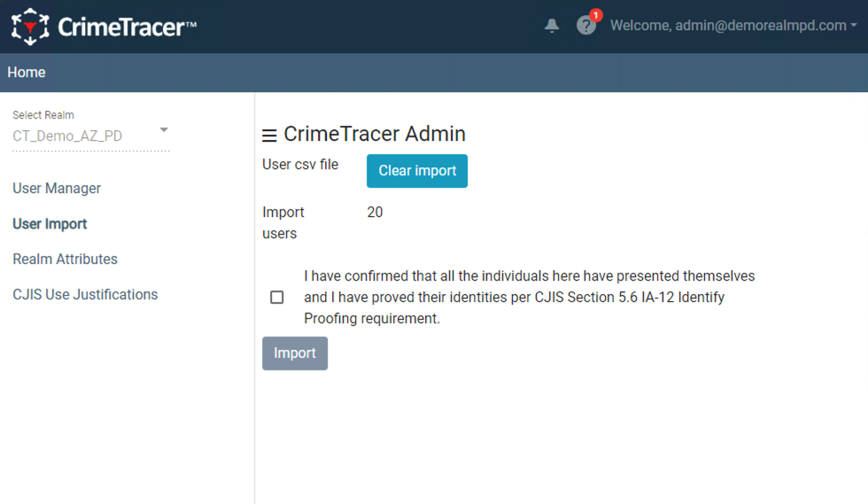Click the Clear import button
This screenshot has height=504, width=868.
[x=417, y=171]
